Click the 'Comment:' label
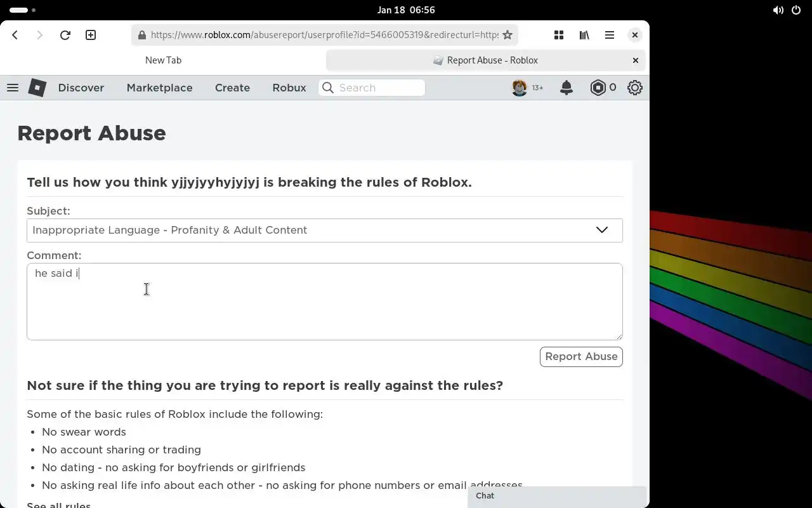812x508 pixels. (x=54, y=255)
